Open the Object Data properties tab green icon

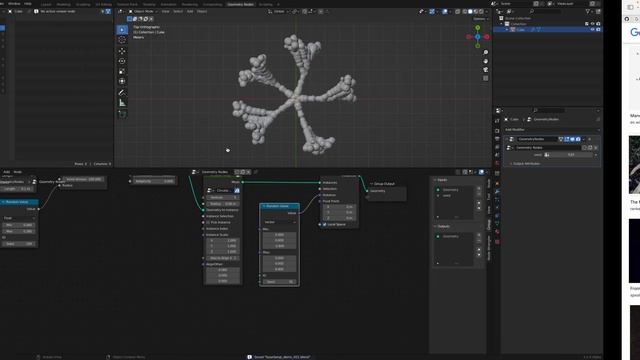click(497, 224)
